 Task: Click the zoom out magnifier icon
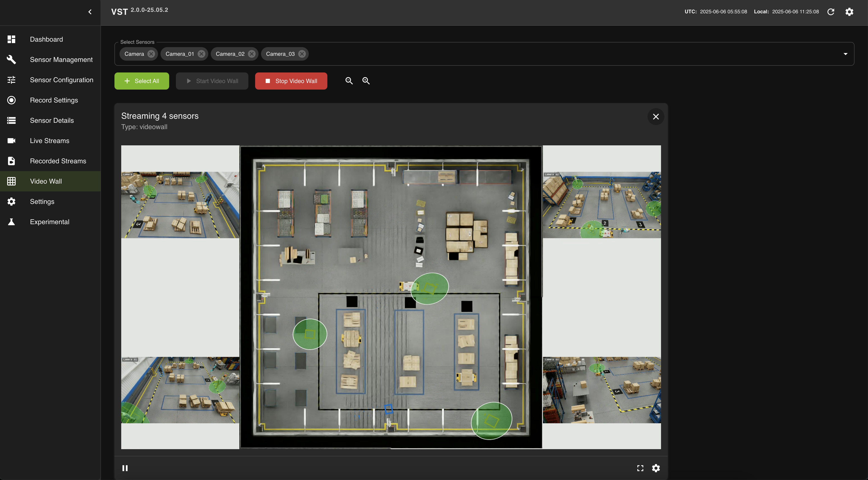click(x=349, y=81)
